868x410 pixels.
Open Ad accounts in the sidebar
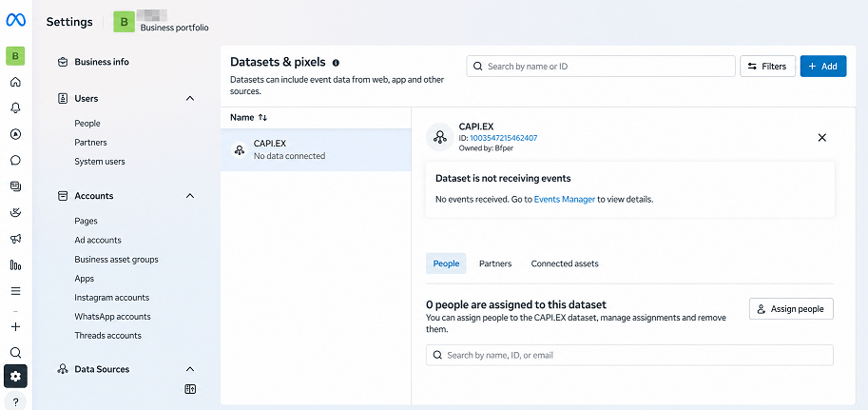(x=98, y=240)
